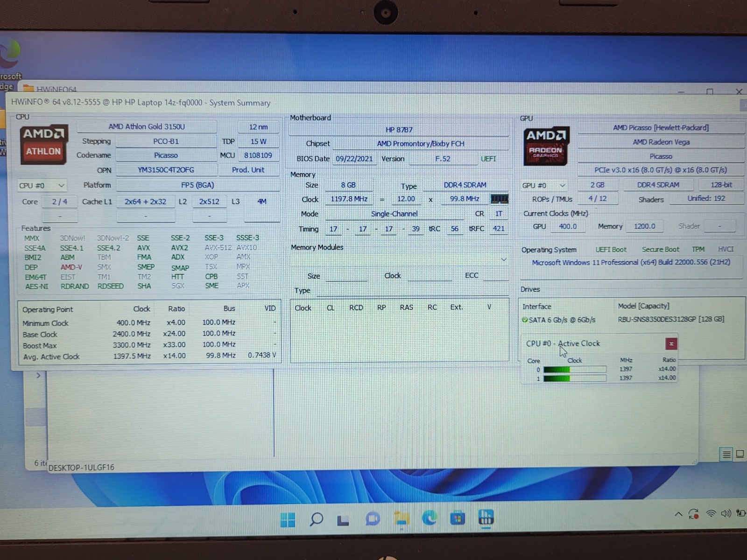Open Windows Start menu
Image resolution: width=747 pixels, height=560 pixels.
(288, 519)
